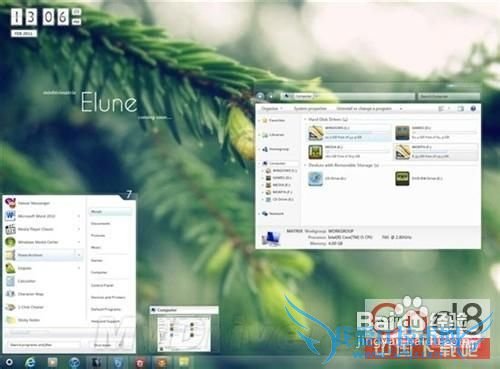The image size is (500, 369).
Task: Launch Character Map icon in Start menu
Action: click(10, 294)
